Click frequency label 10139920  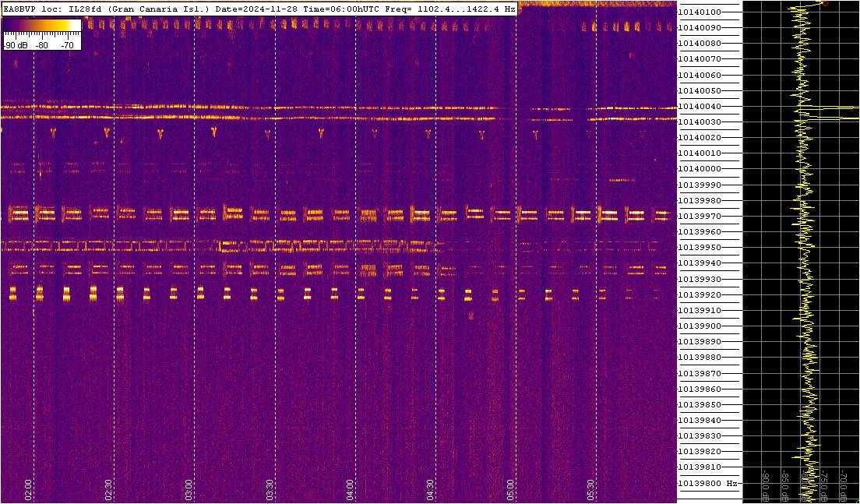(700, 294)
